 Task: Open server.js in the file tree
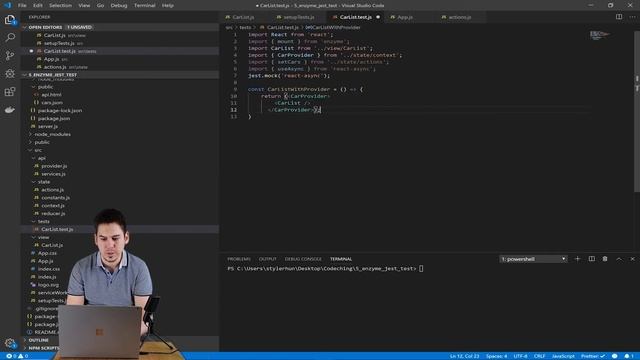[47, 127]
